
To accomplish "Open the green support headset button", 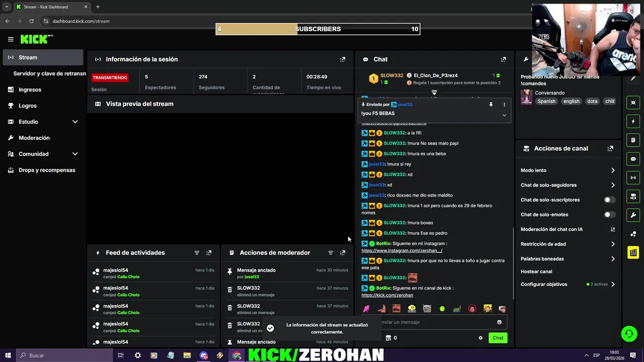I will click(629, 334).
